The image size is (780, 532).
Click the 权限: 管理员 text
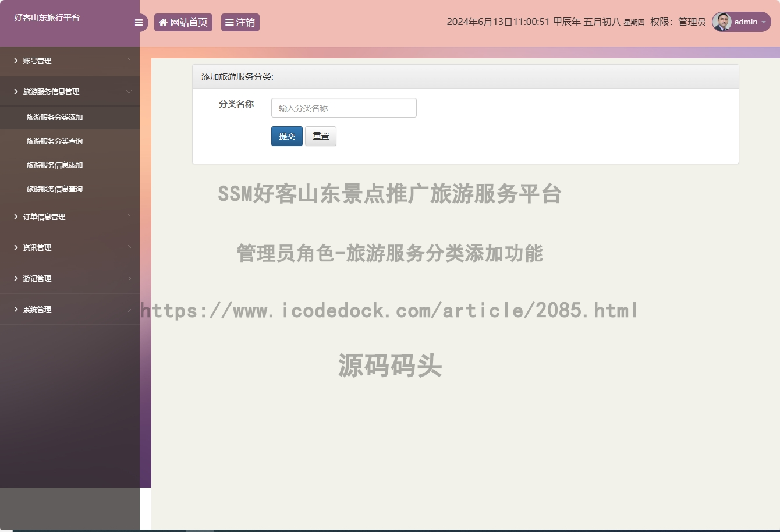678,22
